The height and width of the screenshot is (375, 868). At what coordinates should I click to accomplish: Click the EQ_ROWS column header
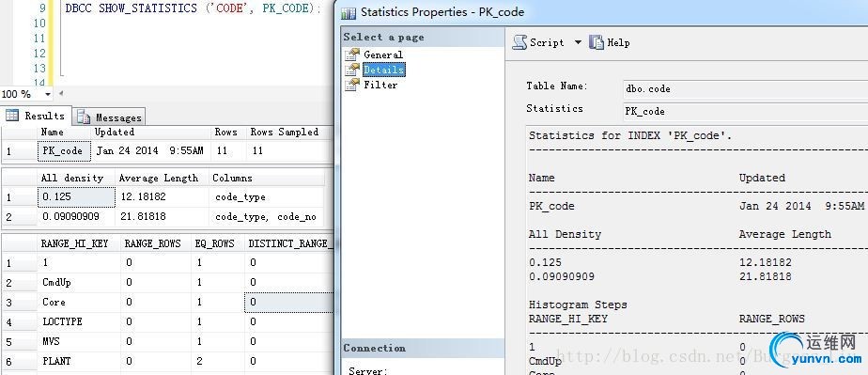[x=215, y=243]
